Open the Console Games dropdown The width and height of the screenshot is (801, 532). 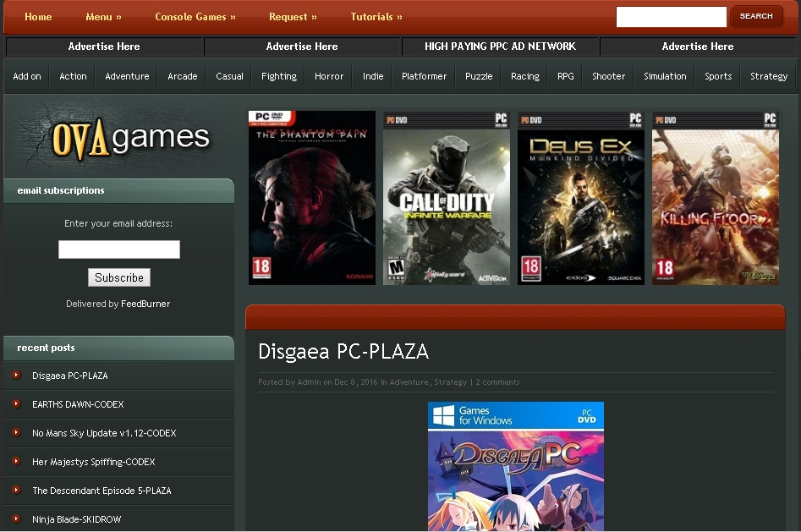(195, 16)
